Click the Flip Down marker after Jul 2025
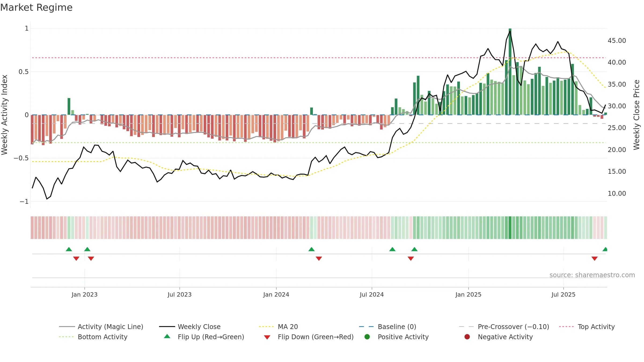 click(595, 258)
